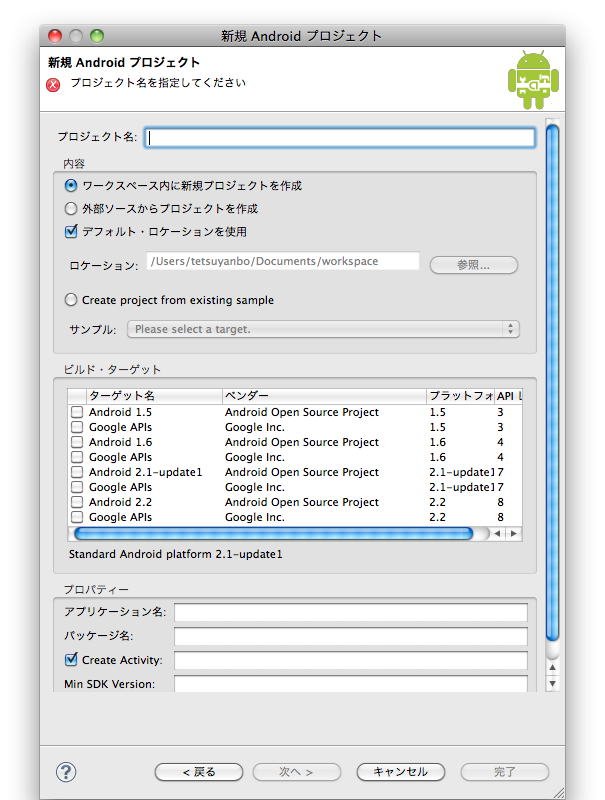Click the 完了 button
Viewport: 605px width, 800px height.
505,772
